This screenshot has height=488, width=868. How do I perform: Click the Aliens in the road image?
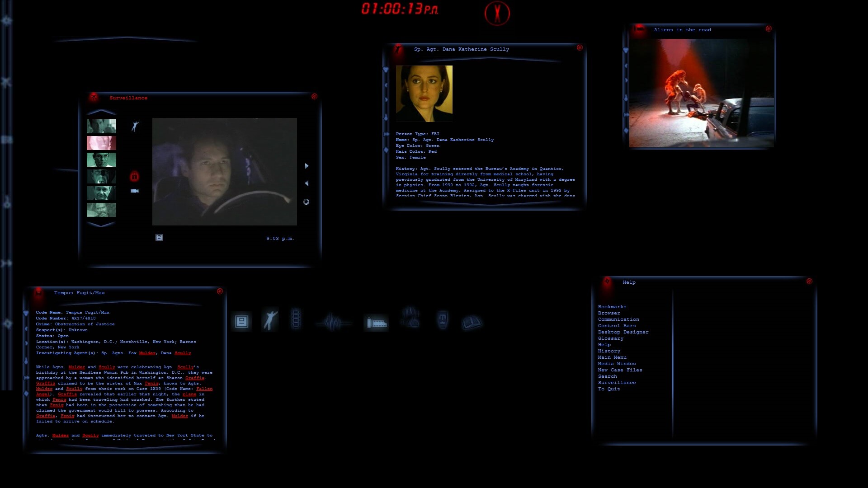(x=701, y=93)
